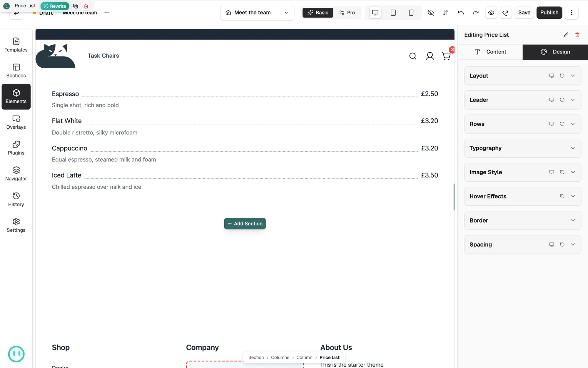Select Section in the breadcrumb
This screenshot has height=368, width=588.
coord(256,357)
